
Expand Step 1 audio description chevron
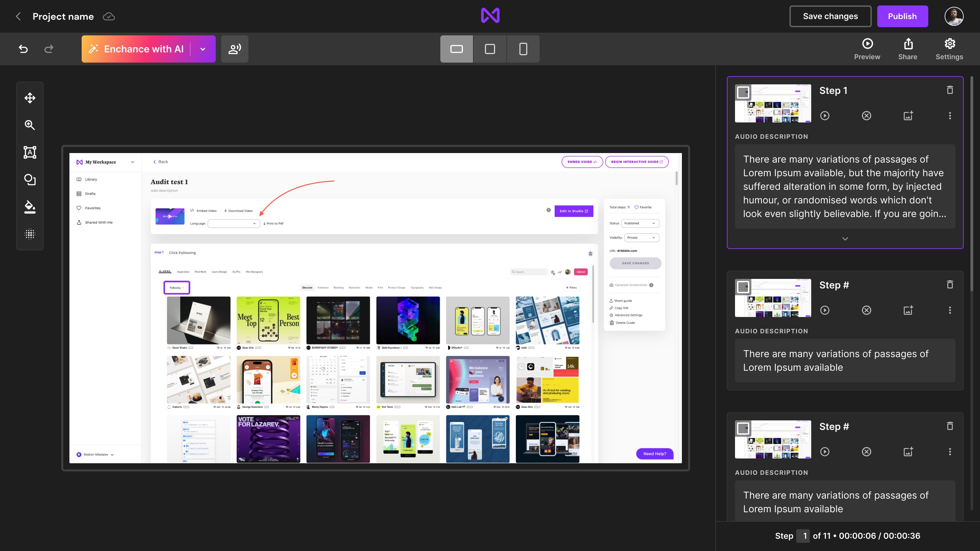(x=845, y=239)
